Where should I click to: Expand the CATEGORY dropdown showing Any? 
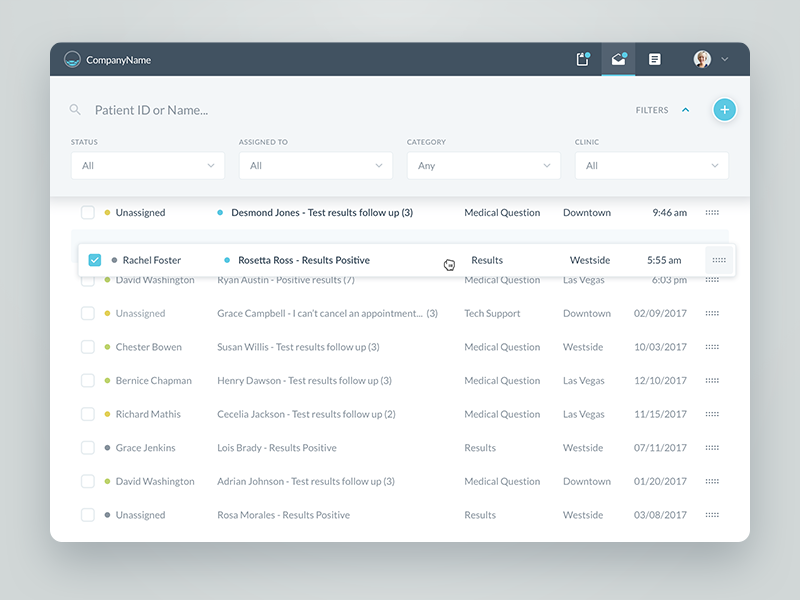(483, 165)
